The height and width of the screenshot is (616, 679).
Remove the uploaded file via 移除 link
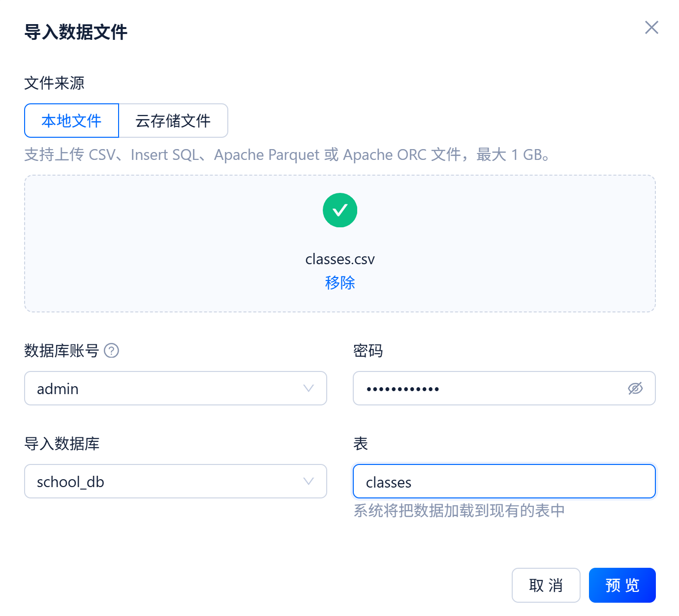(339, 283)
